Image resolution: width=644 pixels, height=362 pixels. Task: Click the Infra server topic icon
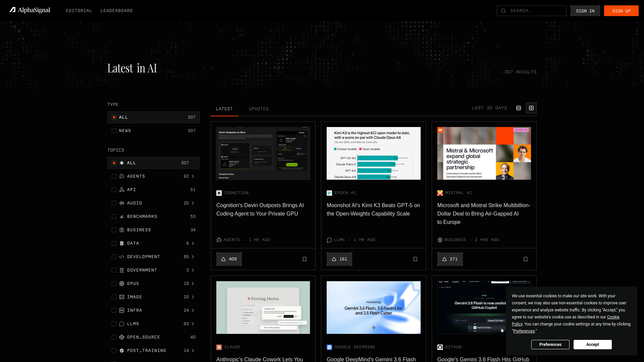point(122,310)
